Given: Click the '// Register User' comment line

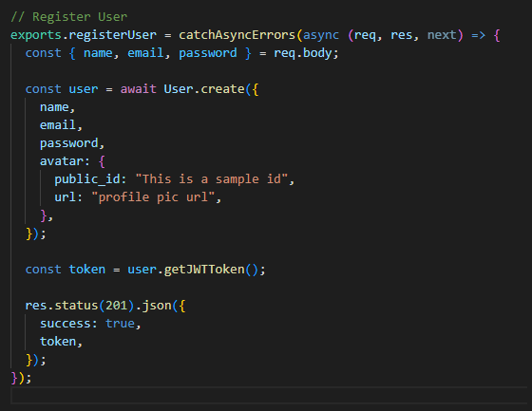Looking at the screenshot, I should (68, 17).
